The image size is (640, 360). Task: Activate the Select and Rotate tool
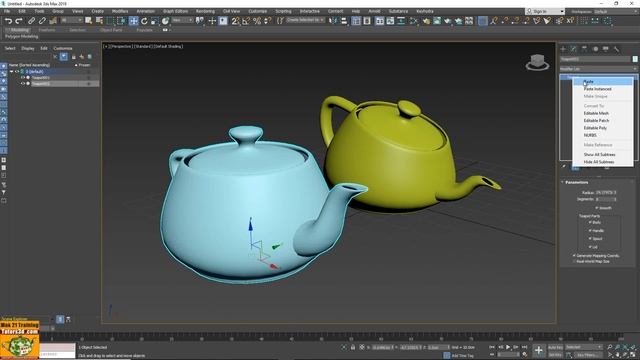(x=144, y=21)
